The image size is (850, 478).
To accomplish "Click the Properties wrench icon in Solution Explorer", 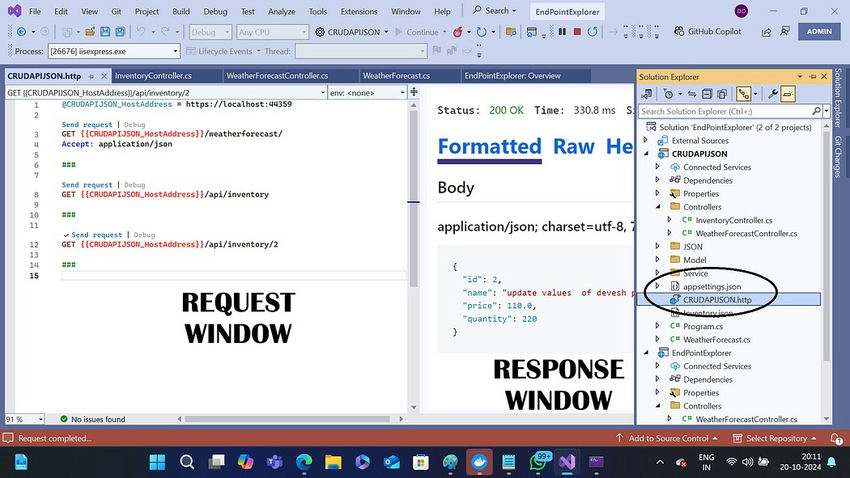I will [x=772, y=94].
